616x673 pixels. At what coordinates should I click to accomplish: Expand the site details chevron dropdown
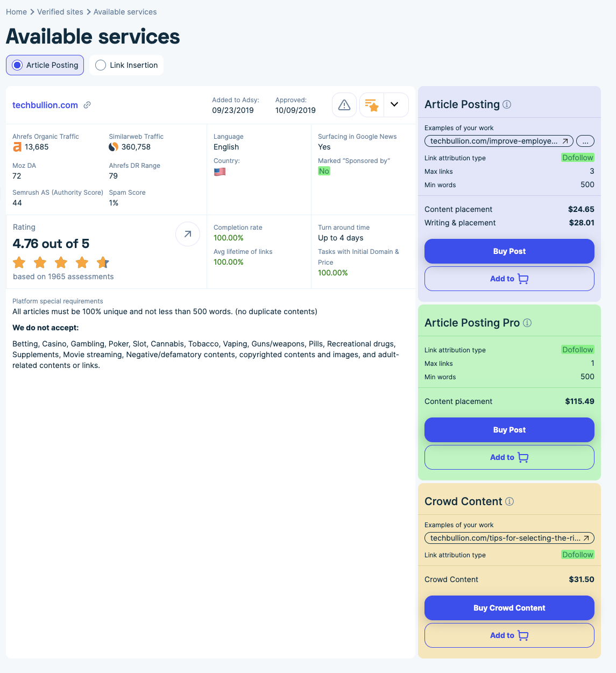(x=394, y=105)
